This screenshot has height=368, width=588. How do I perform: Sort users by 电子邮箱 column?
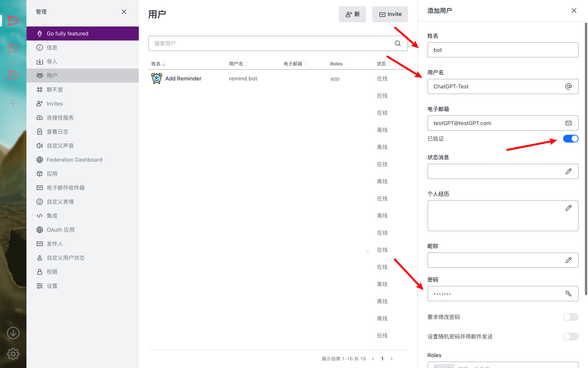click(295, 64)
